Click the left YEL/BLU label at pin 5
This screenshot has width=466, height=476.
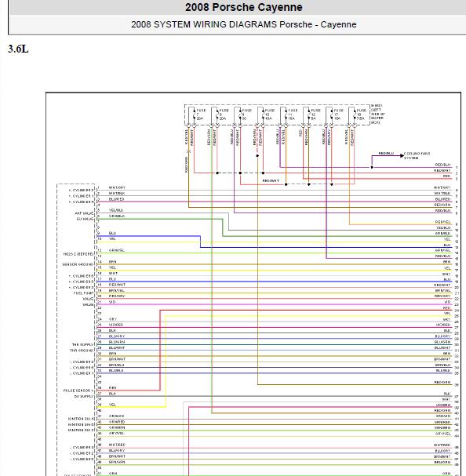coord(116,210)
